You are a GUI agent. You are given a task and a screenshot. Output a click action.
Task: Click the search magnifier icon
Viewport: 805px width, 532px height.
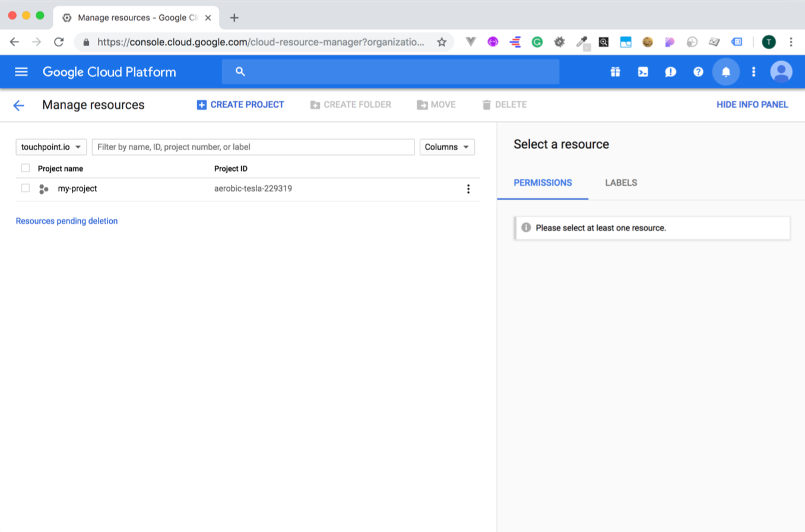[x=240, y=71]
